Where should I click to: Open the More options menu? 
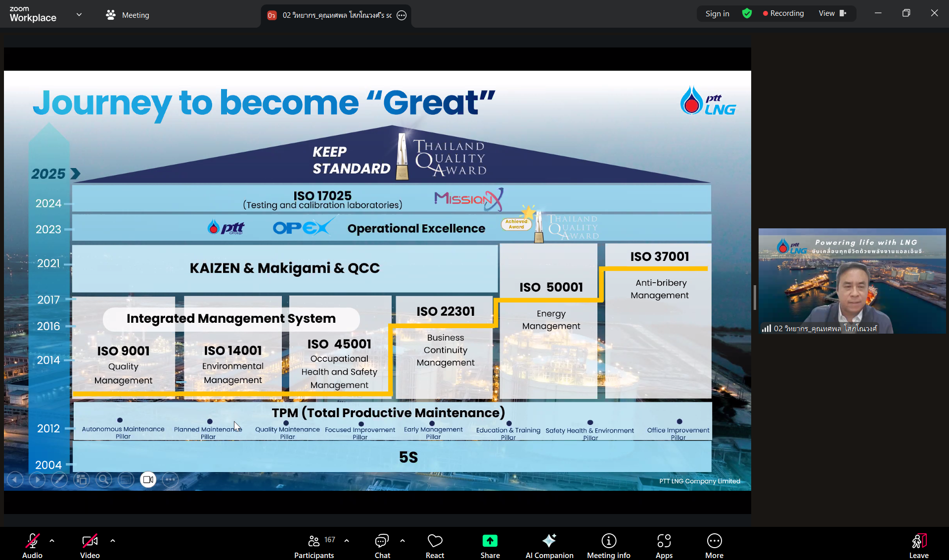coord(714,545)
